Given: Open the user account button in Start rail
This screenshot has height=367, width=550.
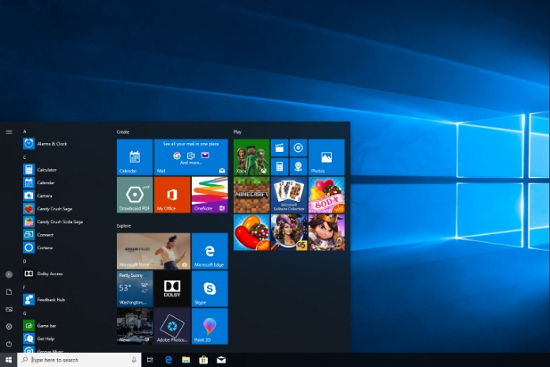Looking at the screenshot, I should click(x=9, y=274).
